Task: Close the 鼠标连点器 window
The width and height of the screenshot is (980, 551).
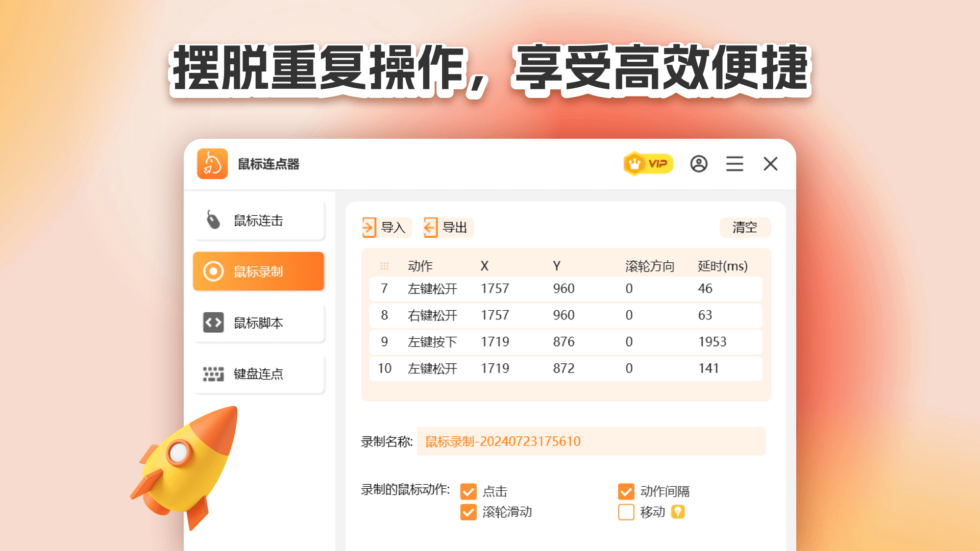Action: pyautogui.click(x=771, y=164)
